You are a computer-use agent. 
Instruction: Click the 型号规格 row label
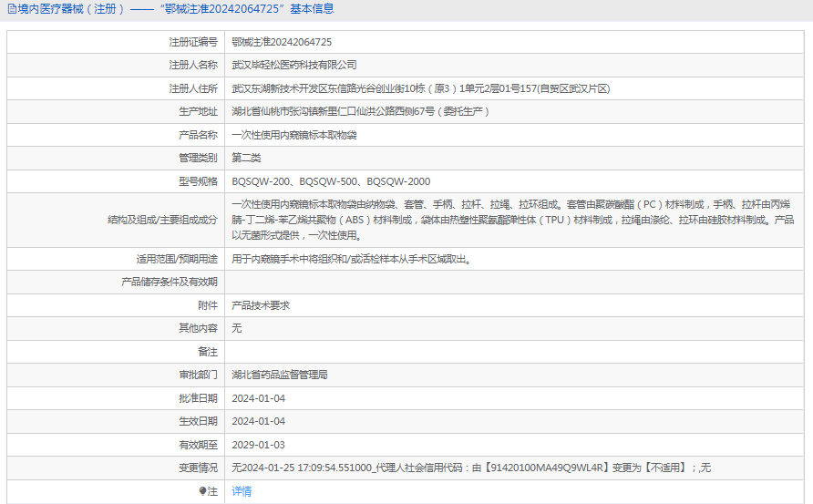pyautogui.click(x=198, y=181)
